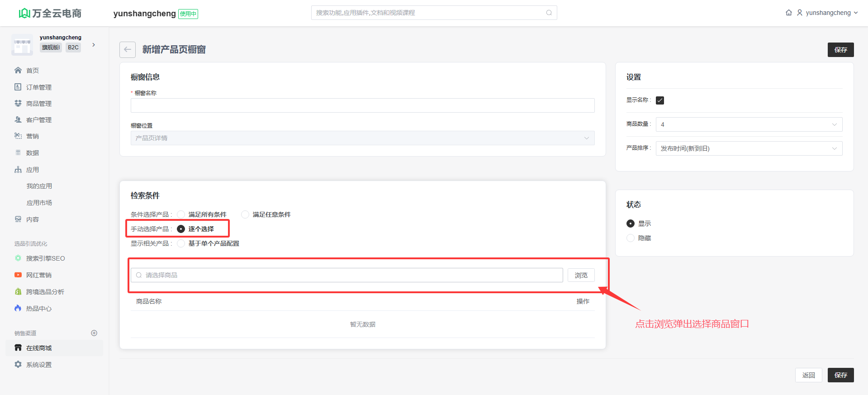The image size is (868, 395).
Task: Click the 返回 button at bottom
Action: pyautogui.click(x=808, y=375)
